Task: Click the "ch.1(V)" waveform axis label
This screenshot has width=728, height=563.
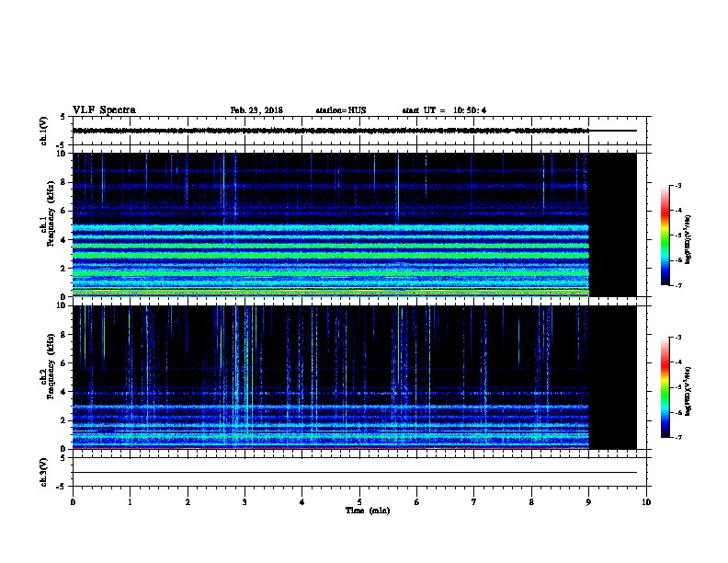Action: click(x=43, y=131)
